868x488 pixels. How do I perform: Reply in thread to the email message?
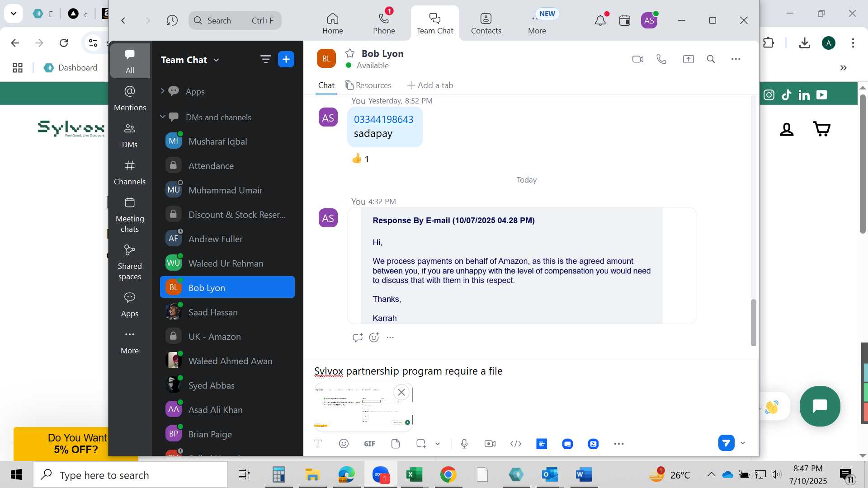coord(358,338)
